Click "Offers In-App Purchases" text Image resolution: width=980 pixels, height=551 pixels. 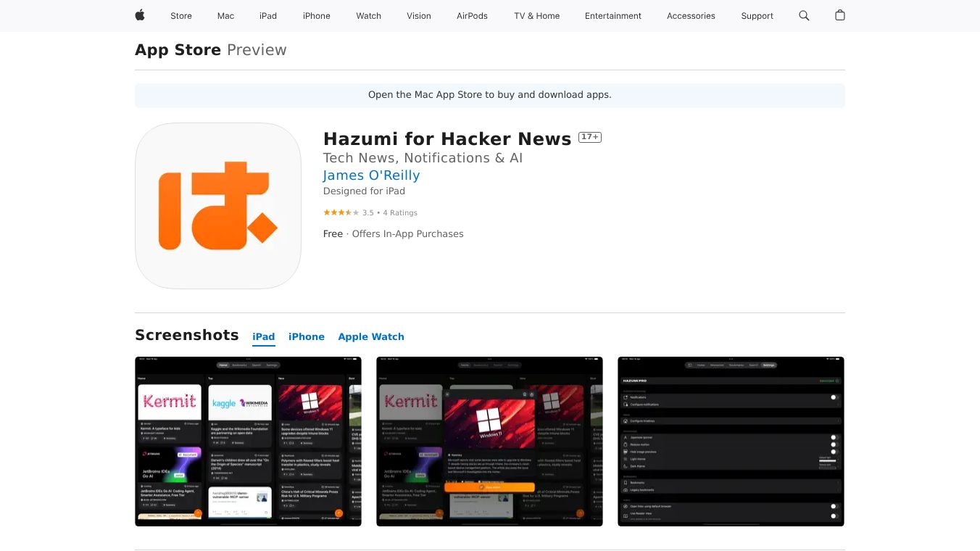point(407,234)
